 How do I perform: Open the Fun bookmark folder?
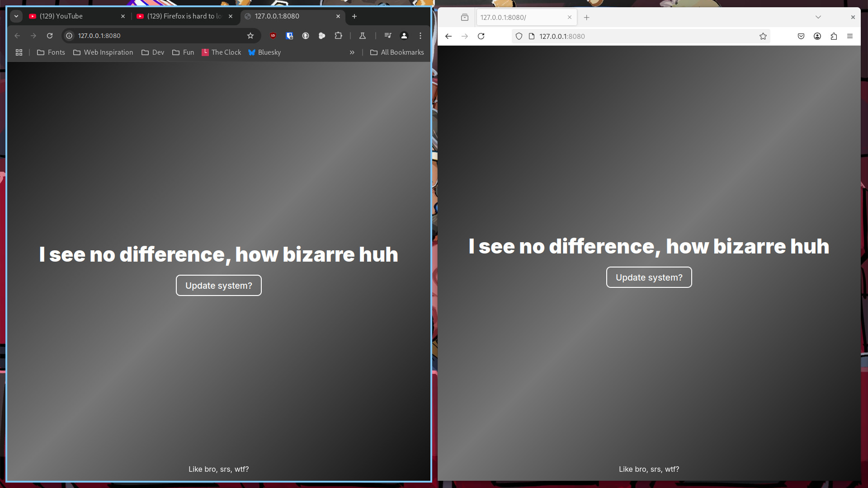point(183,52)
